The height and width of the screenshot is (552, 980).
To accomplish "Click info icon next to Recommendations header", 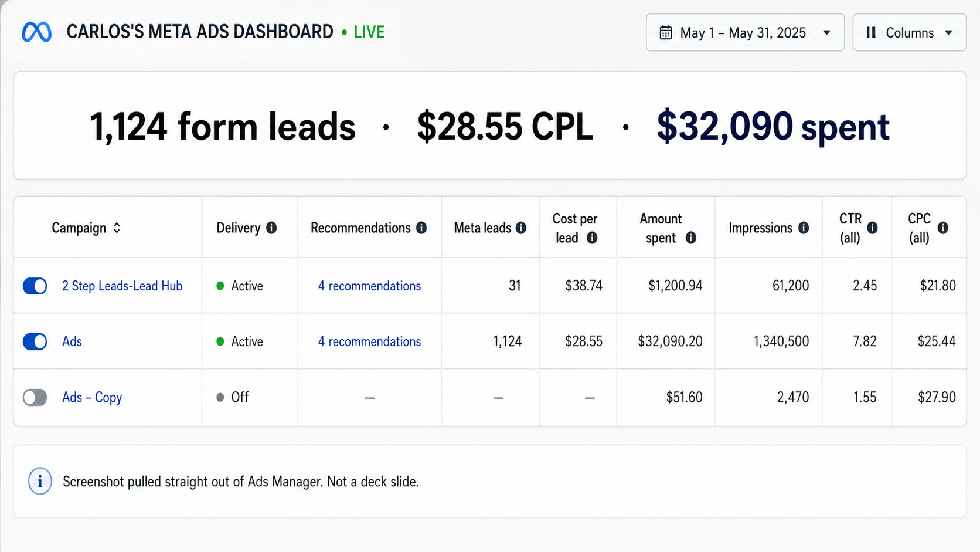I will click(421, 228).
